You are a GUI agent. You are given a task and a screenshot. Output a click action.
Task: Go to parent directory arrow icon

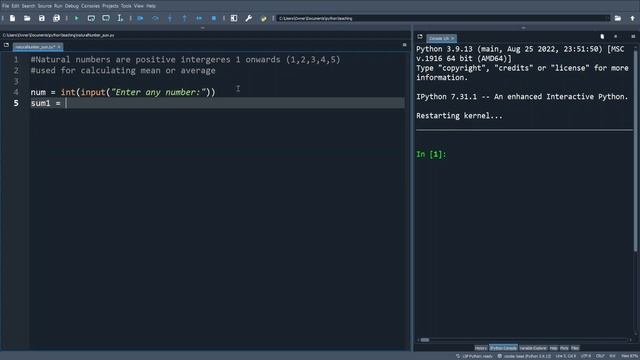[632, 18]
